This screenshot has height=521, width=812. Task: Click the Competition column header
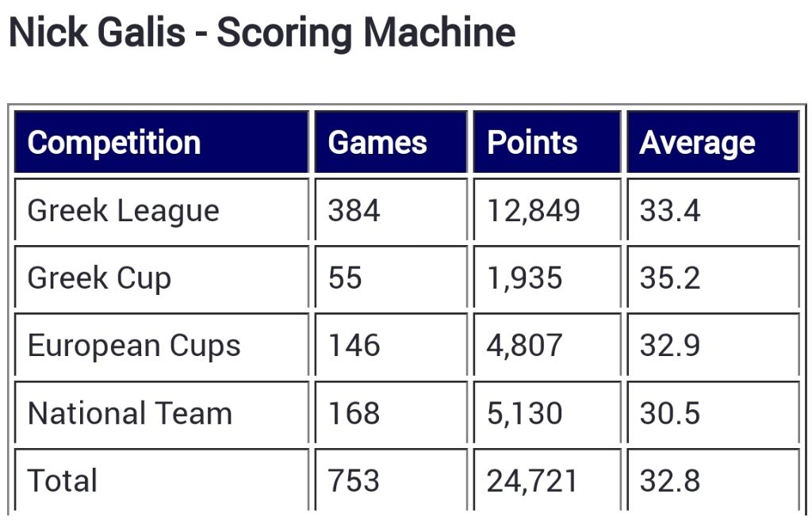(x=114, y=143)
